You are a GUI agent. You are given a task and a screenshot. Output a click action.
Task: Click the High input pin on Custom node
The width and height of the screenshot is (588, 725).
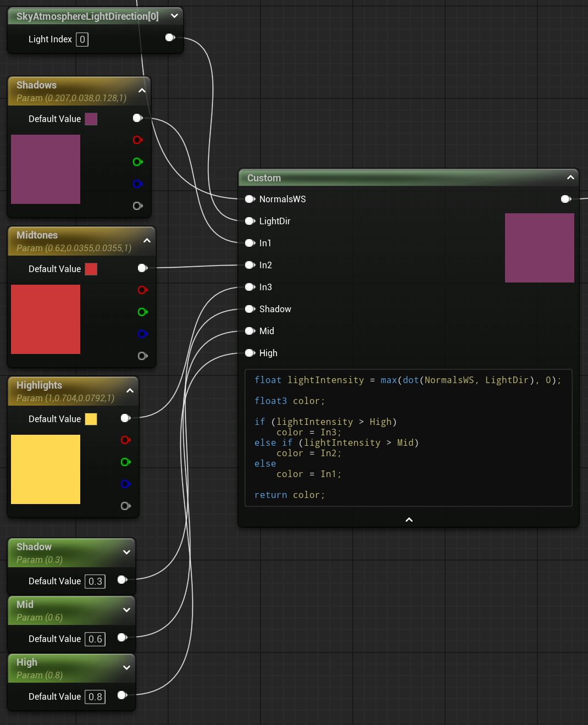[250, 353]
